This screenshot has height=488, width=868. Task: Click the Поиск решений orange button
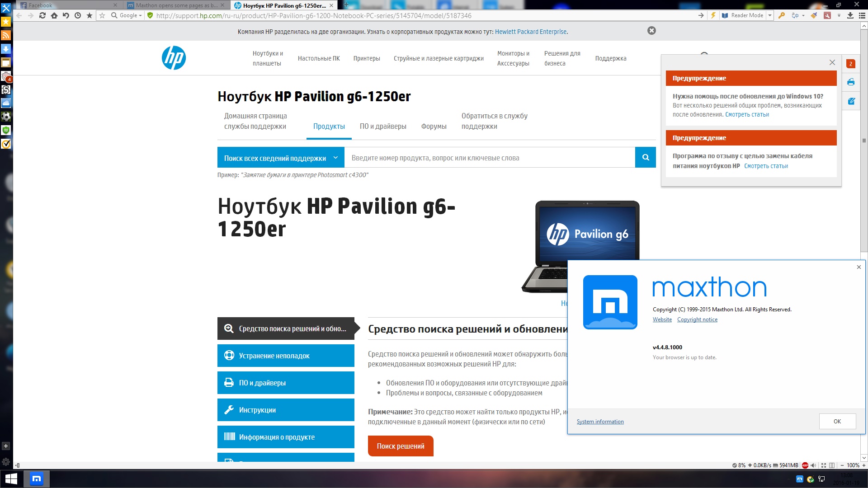(x=401, y=446)
